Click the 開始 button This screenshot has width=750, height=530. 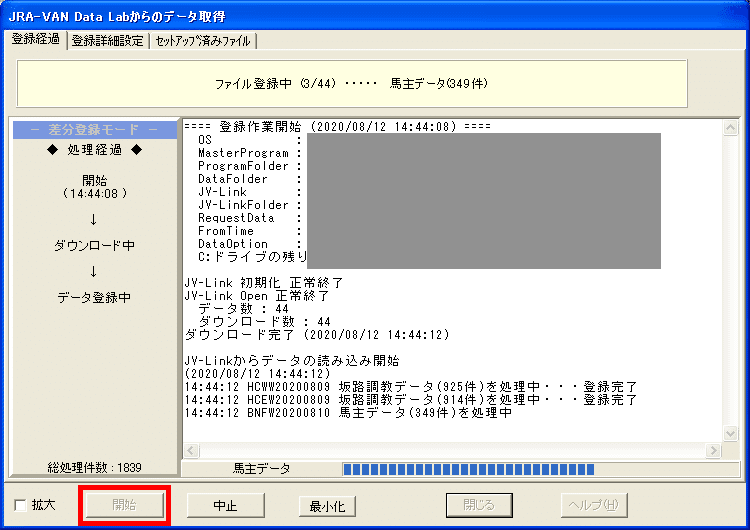[x=124, y=505]
